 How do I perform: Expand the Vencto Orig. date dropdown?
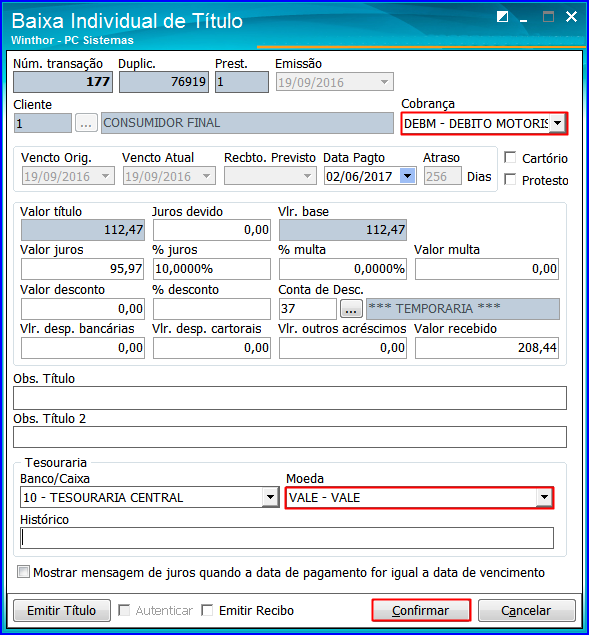(x=106, y=176)
